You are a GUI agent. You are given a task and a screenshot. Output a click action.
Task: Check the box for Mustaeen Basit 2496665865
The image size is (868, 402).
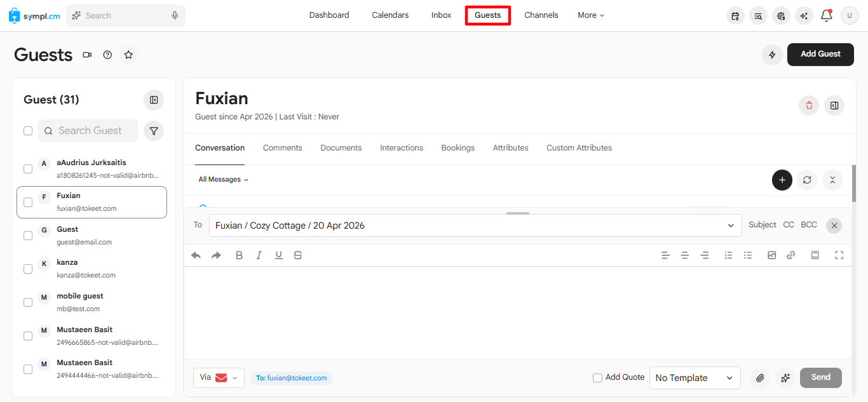coord(28,336)
